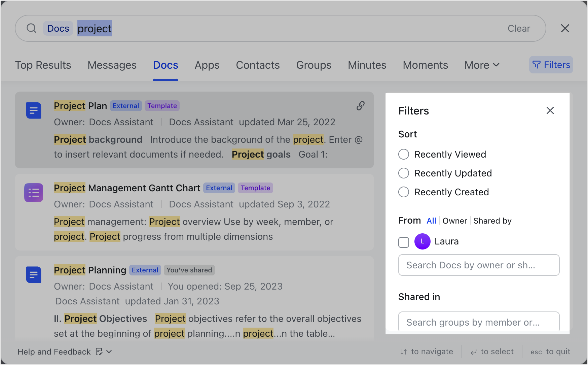Image resolution: width=588 pixels, height=365 pixels.
Task: Select the Recently Viewed sort option
Action: pos(404,154)
